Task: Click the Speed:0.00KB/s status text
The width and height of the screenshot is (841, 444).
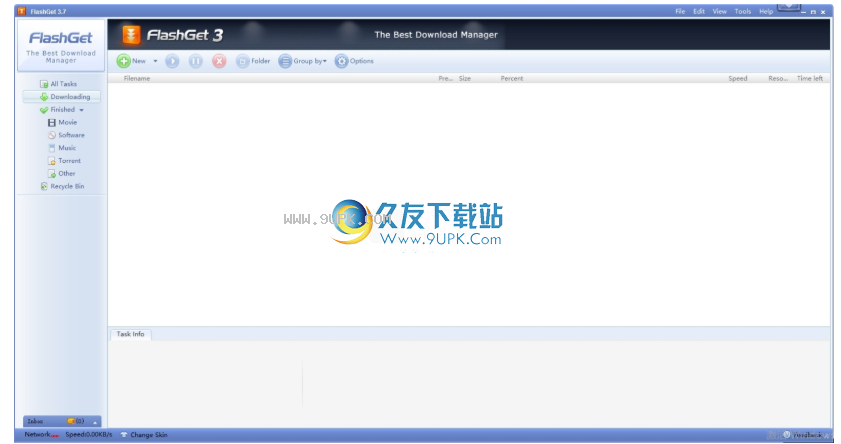Action: tap(88, 435)
